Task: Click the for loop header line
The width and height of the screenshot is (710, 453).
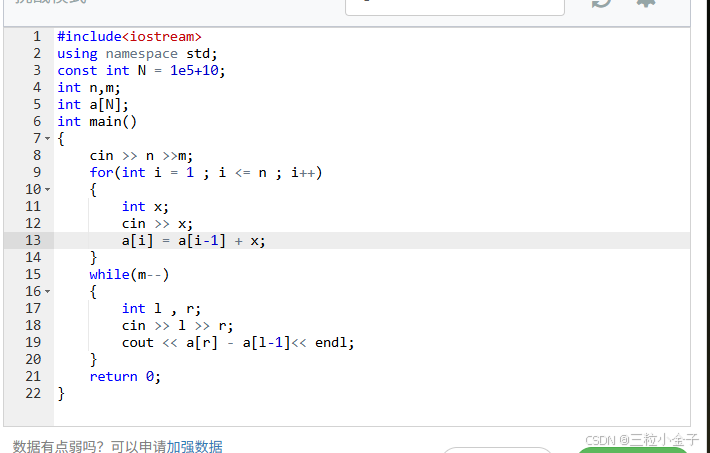Action: [206, 173]
